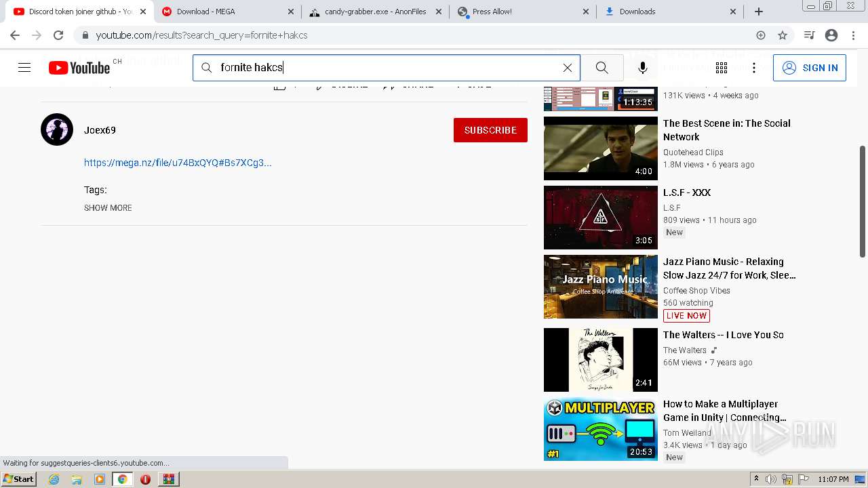Viewport: 868px width, 488px height.
Task: Run search with the magnifier button
Action: click(601, 68)
